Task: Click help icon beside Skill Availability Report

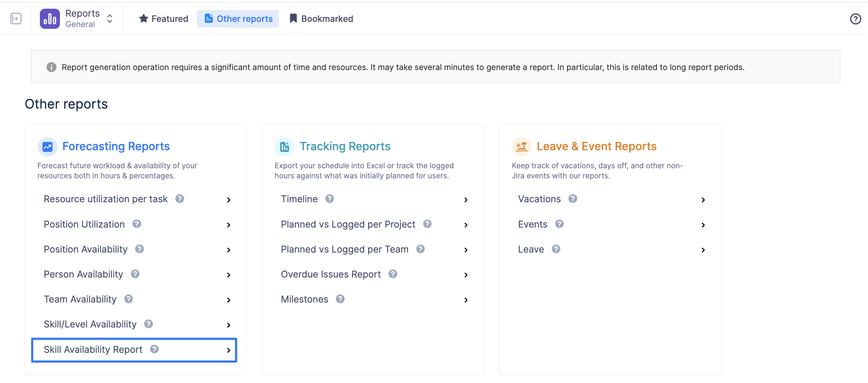Action: click(x=154, y=349)
